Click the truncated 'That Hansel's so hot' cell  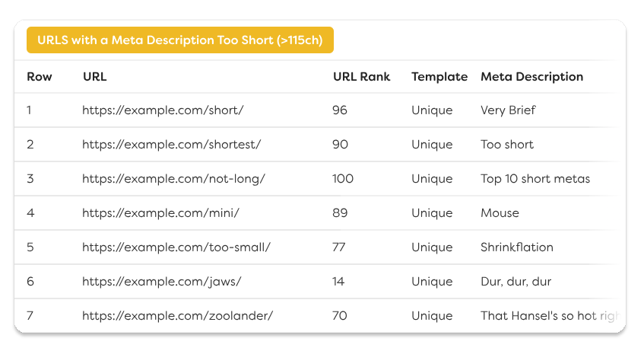tap(547, 316)
